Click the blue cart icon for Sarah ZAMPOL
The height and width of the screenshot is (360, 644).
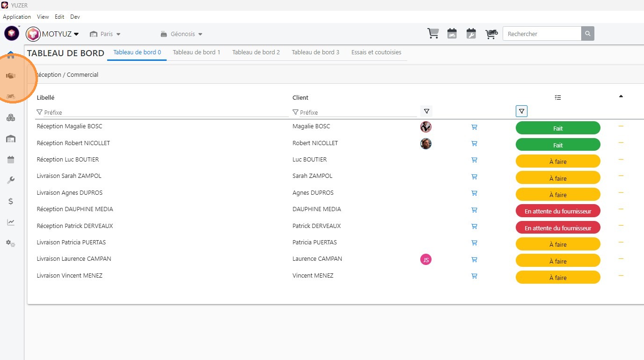point(474,176)
